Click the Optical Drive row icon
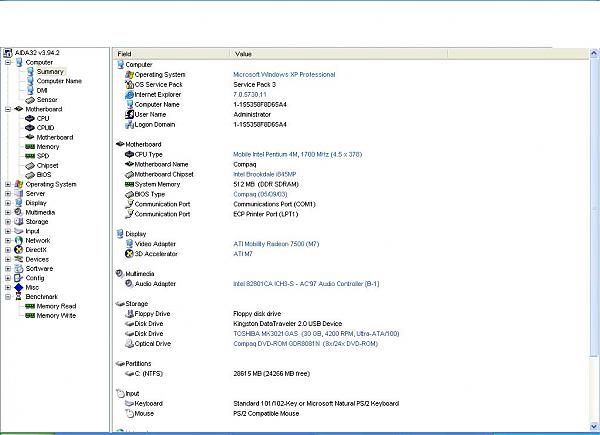The image size is (600, 435). [129, 344]
